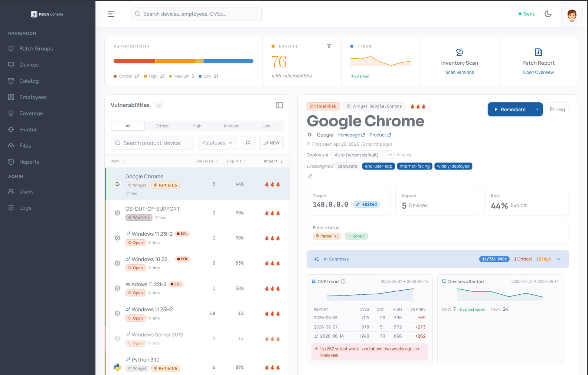Image resolution: width=588 pixels, height=375 pixels.
Task: Switch to dark mode moon icon
Action: pos(548,14)
